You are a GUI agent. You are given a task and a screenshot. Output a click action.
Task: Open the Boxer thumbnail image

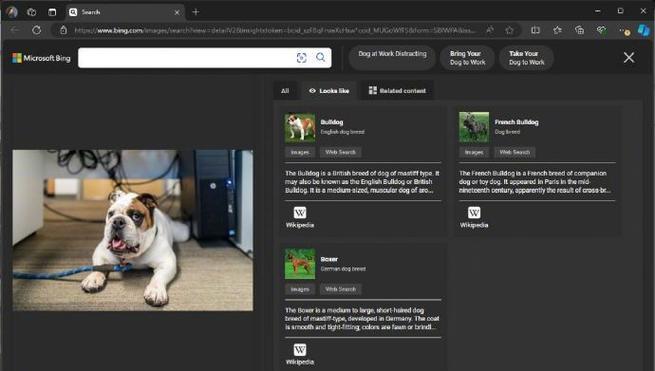(300, 264)
